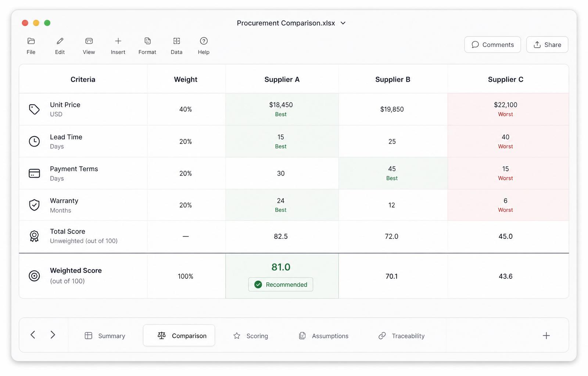Click Supplier B weighted score 70.1
This screenshot has width=588, height=376.
click(393, 276)
